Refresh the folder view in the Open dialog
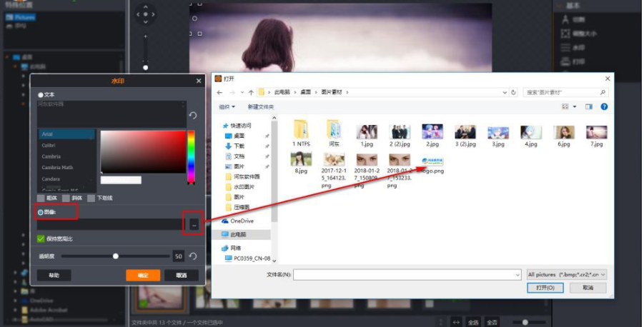644x327 pixels. click(513, 92)
